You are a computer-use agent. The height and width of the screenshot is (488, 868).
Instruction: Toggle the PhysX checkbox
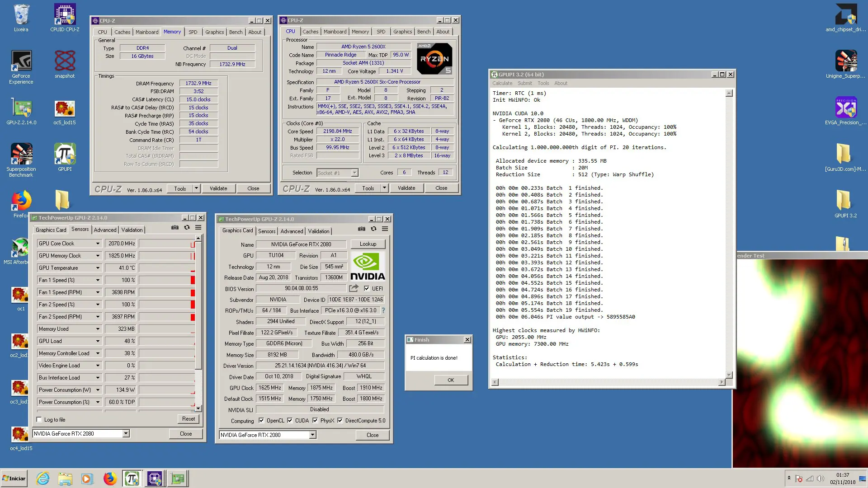coord(315,421)
